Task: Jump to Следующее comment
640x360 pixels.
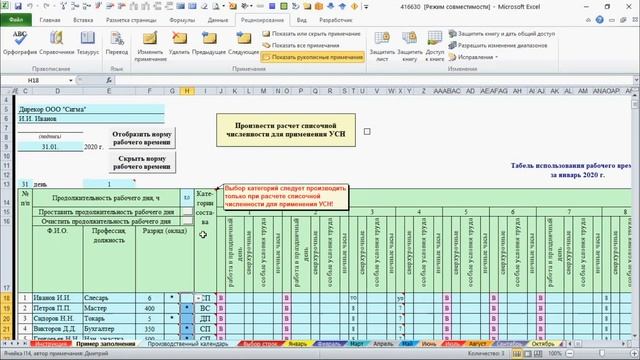Action: (x=243, y=42)
